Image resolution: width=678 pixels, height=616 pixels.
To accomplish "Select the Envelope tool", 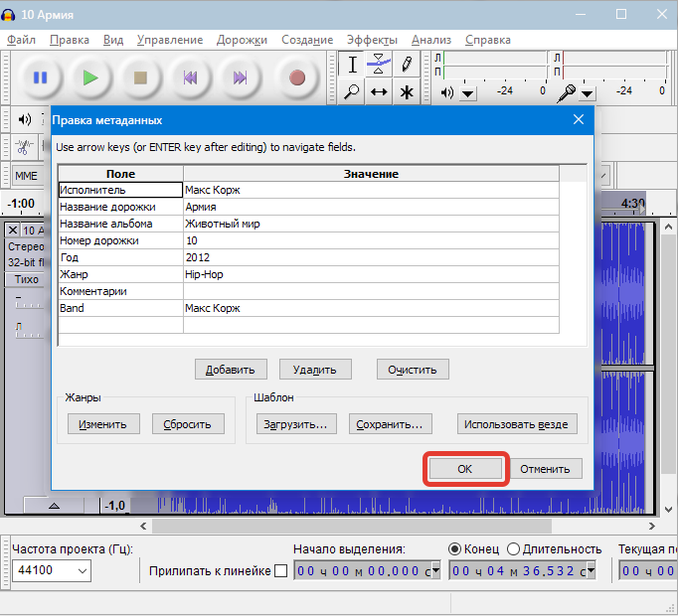I will (x=379, y=65).
